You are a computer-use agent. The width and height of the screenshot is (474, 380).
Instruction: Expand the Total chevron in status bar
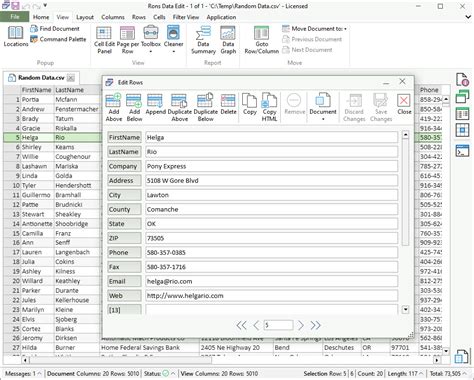pyautogui.click(x=464, y=374)
